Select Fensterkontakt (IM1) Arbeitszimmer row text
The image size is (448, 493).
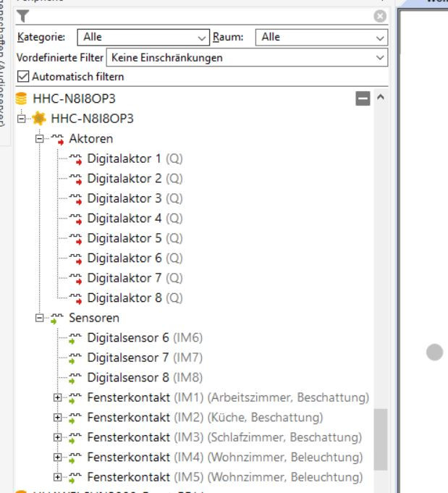(x=228, y=397)
